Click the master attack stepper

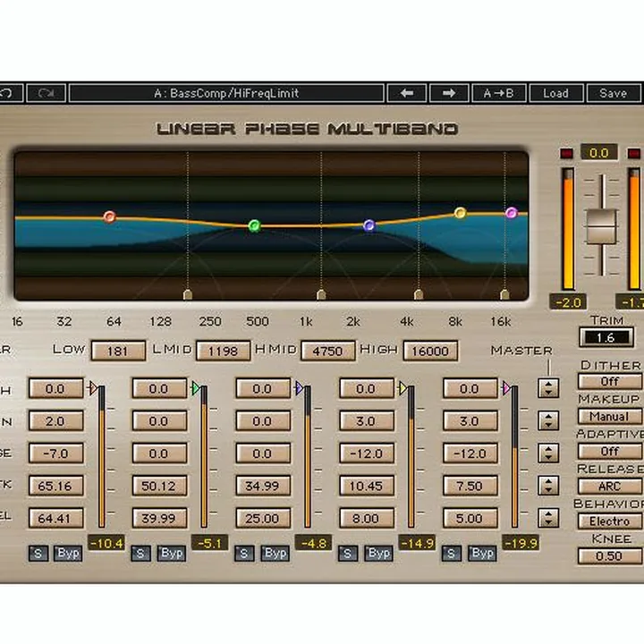[548, 486]
